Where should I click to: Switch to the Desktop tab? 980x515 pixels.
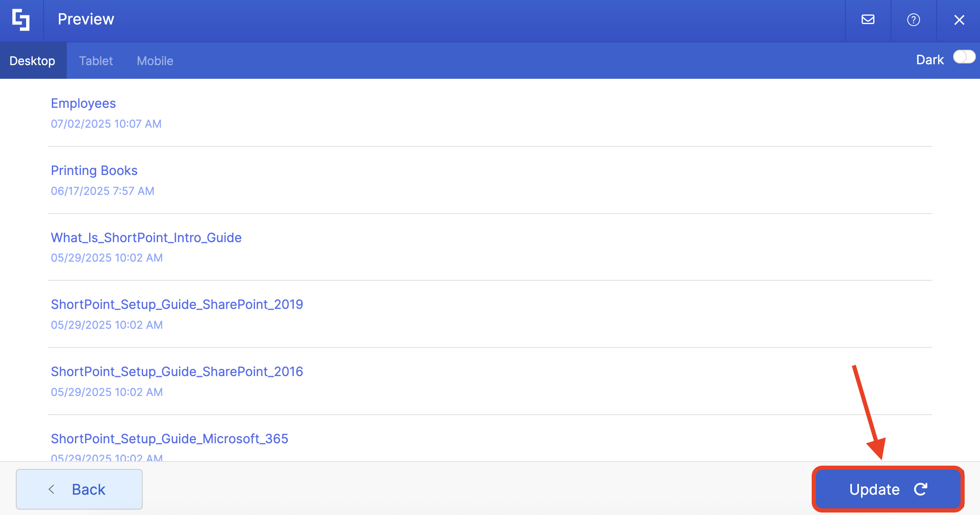(32, 61)
